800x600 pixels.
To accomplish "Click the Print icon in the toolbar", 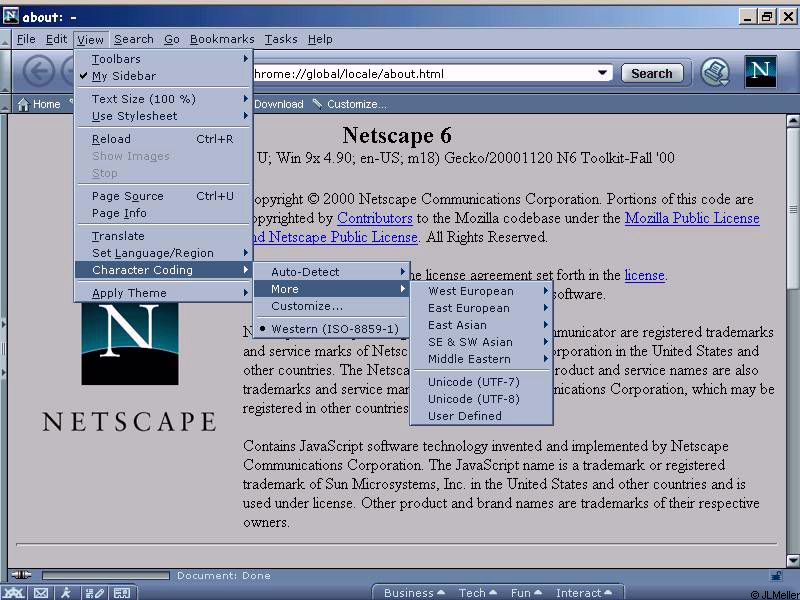I will pos(715,72).
